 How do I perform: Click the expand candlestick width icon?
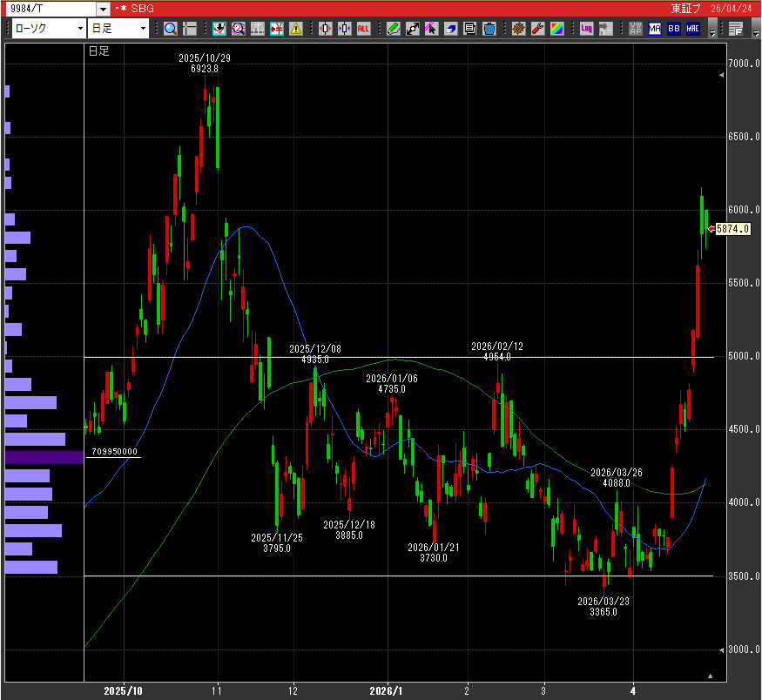click(x=326, y=29)
